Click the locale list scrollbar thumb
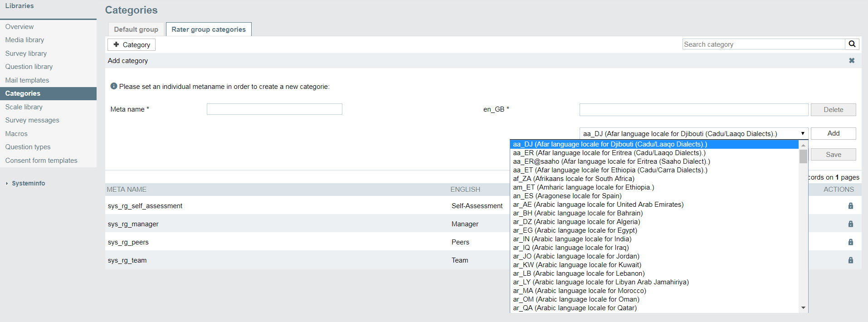The width and height of the screenshot is (868, 322). coord(803,156)
